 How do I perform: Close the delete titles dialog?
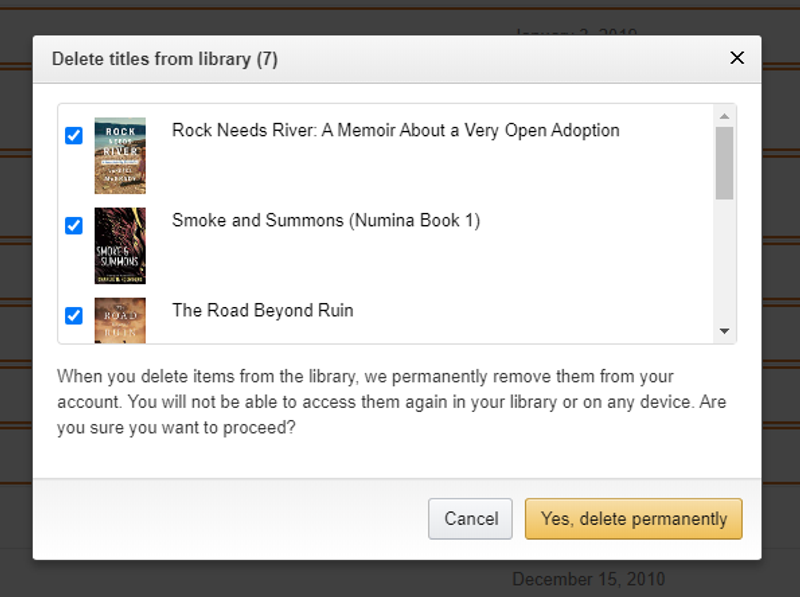(737, 58)
